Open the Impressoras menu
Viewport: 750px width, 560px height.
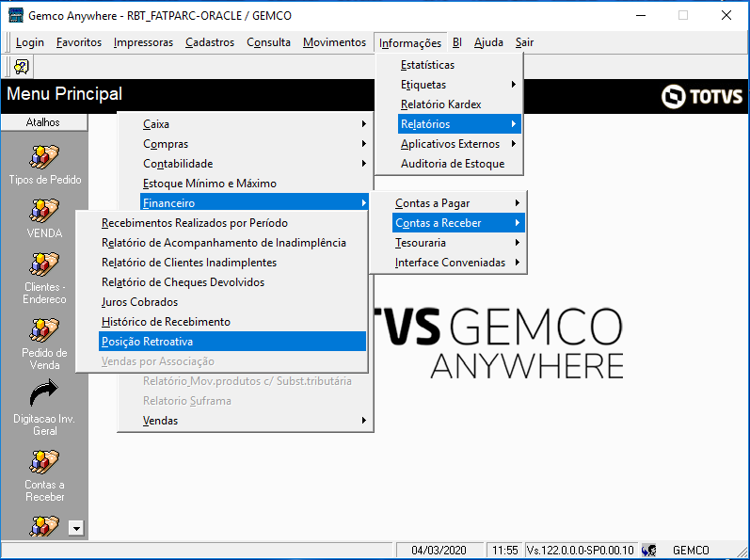click(143, 42)
